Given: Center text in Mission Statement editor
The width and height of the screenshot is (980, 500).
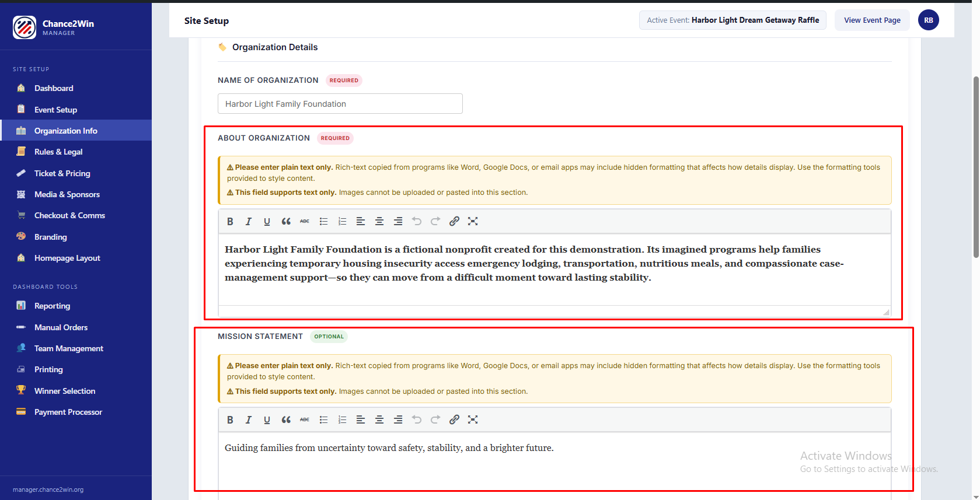Looking at the screenshot, I should pos(379,419).
